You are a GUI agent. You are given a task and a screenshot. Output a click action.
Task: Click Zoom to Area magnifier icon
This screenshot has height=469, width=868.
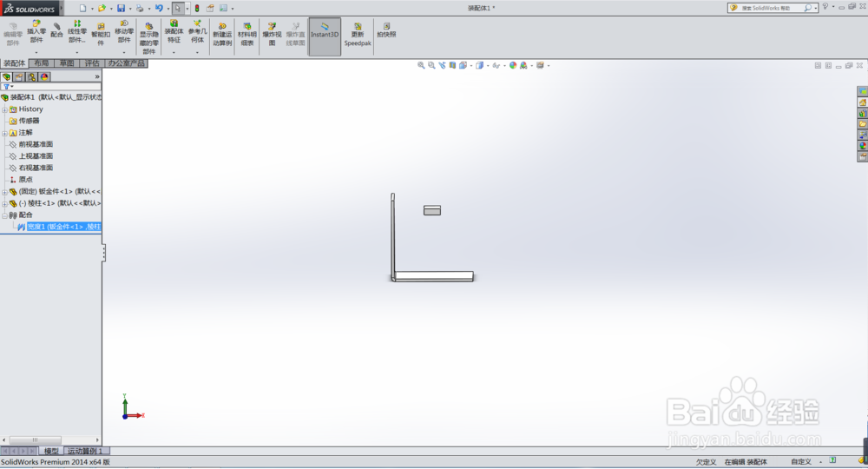click(431, 65)
